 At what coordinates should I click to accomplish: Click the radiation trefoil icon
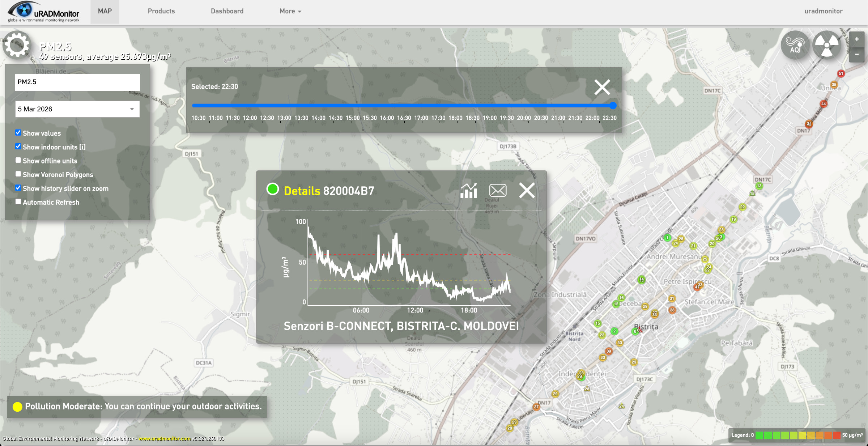(x=827, y=45)
